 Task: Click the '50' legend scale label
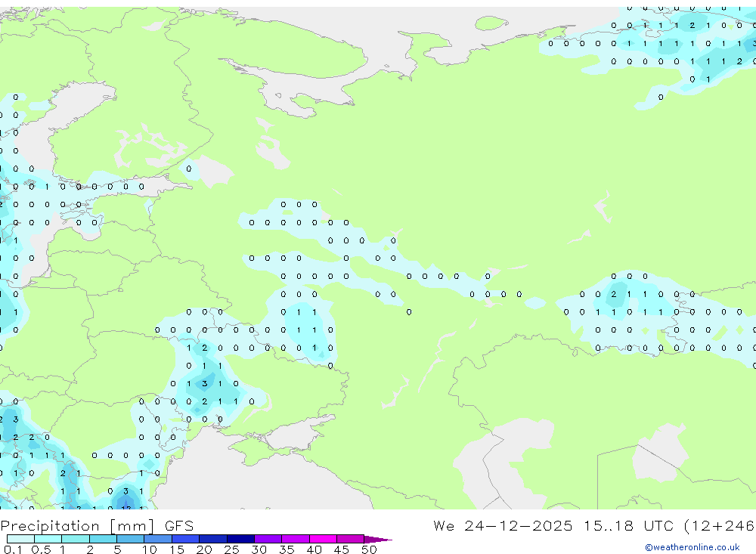(369, 549)
